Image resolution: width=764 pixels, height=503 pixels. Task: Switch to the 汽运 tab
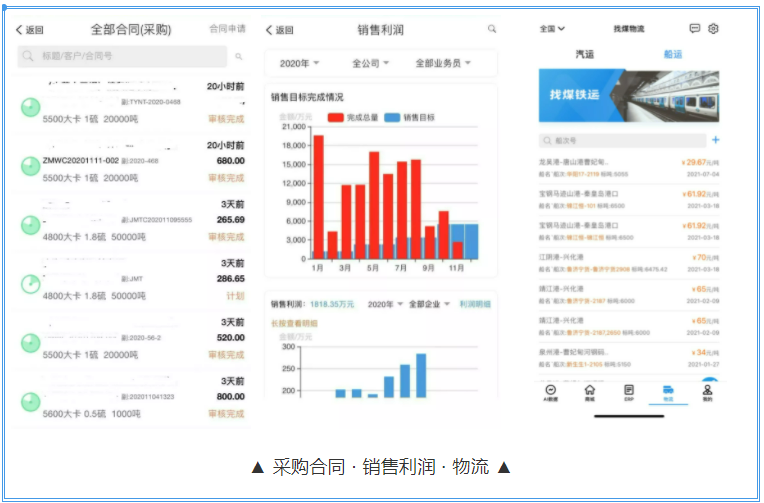(x=585, y=54)
